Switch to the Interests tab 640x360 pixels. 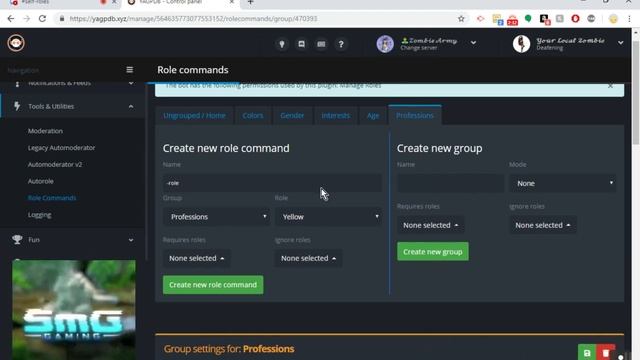click(336, 116)
